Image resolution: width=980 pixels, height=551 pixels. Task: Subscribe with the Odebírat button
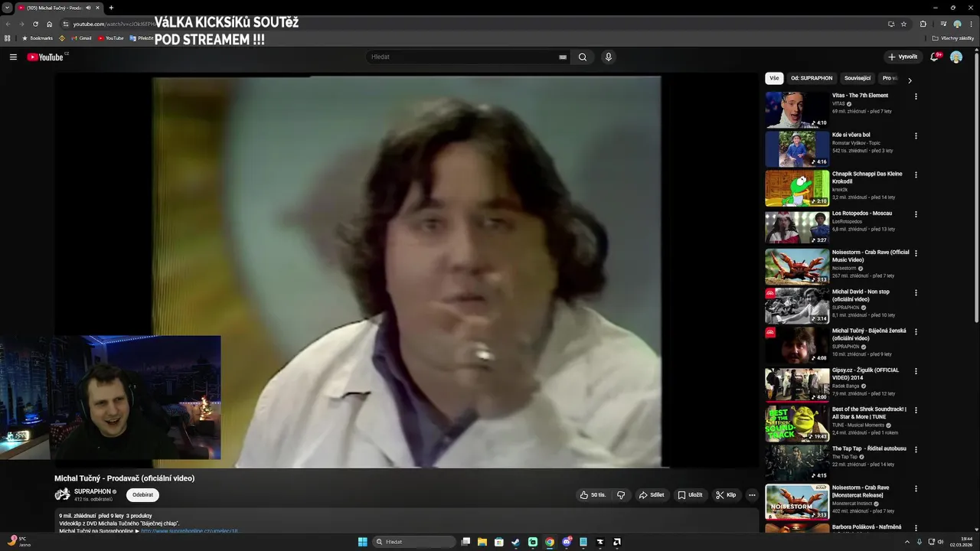click(142, 495)
